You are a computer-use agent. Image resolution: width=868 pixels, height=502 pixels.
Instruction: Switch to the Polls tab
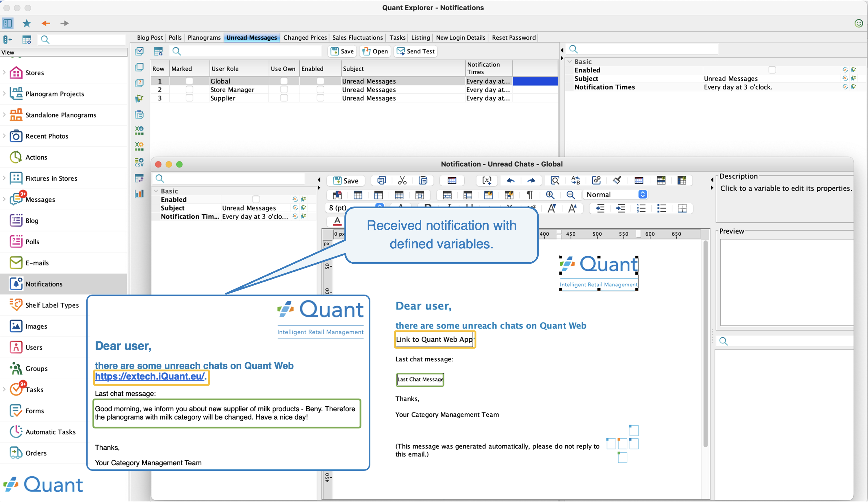(175, 38)
